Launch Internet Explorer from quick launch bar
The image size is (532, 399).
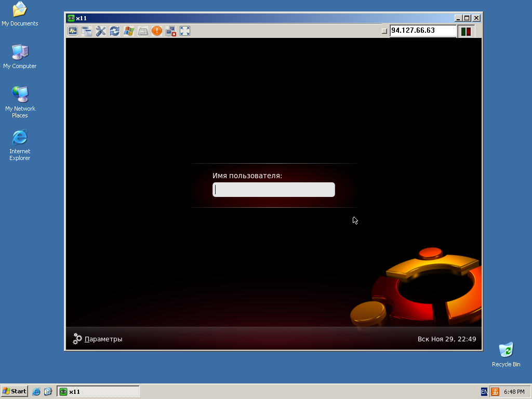(x=36, y=392)
